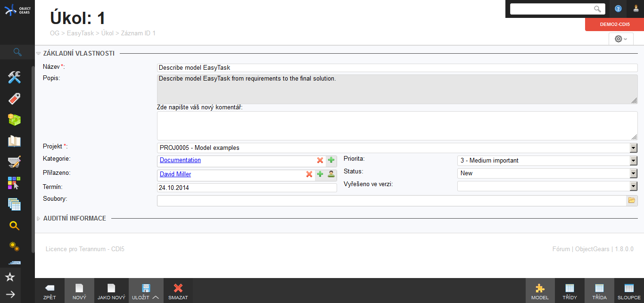Open the Priorita dropdown
The width and height of the screenshot is (644, 303).
tap(633, 161)
